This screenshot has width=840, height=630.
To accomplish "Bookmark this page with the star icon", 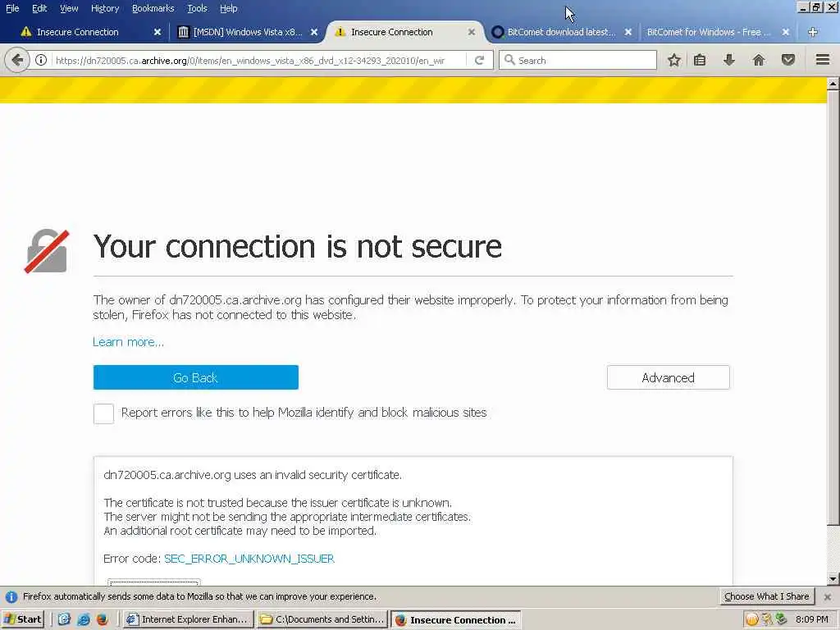I will tap(674, 60).
